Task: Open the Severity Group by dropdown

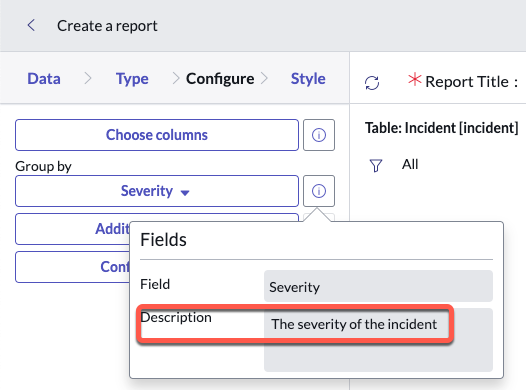Action: [x=157, y=191]
